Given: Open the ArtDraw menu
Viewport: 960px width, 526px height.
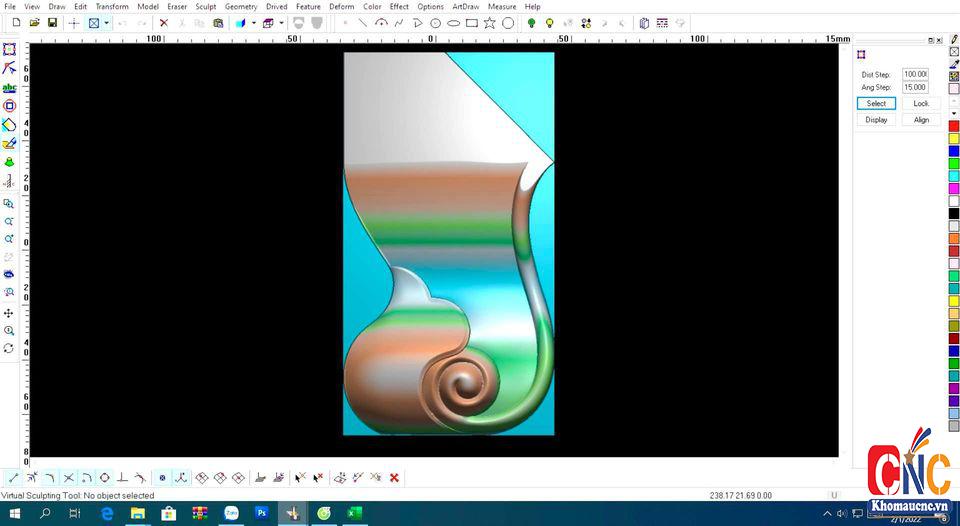Looking at the screenshot, I should (465, 7).
